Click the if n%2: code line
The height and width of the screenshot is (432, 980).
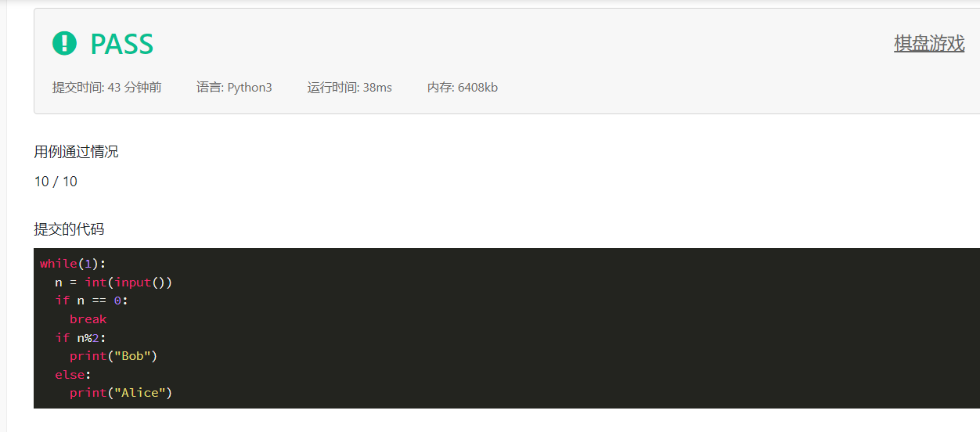pyautogui.click(x=80, y=337)
